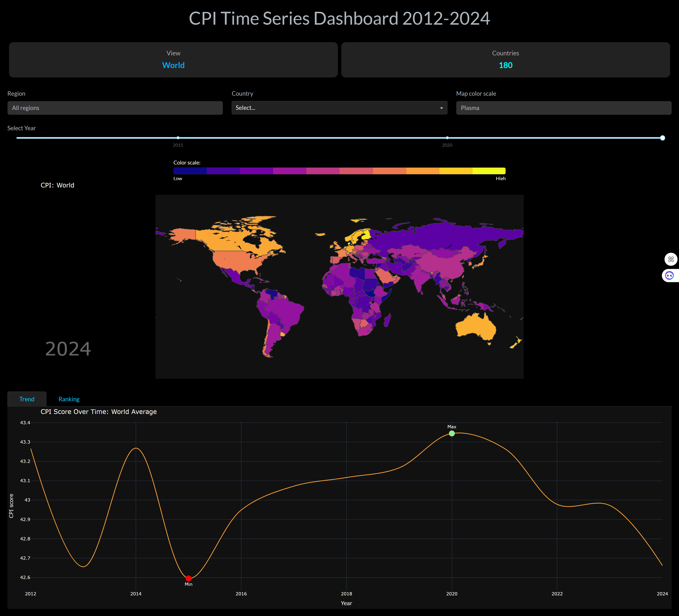Click the Countries 180 summary card
This screenshot has height=616, width=679.
505,60
